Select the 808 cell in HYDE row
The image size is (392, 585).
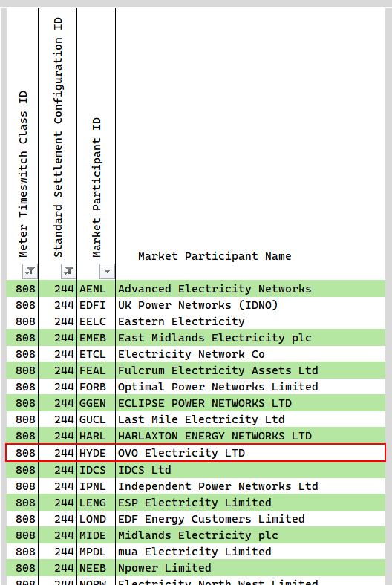click(x=22, y=453)
